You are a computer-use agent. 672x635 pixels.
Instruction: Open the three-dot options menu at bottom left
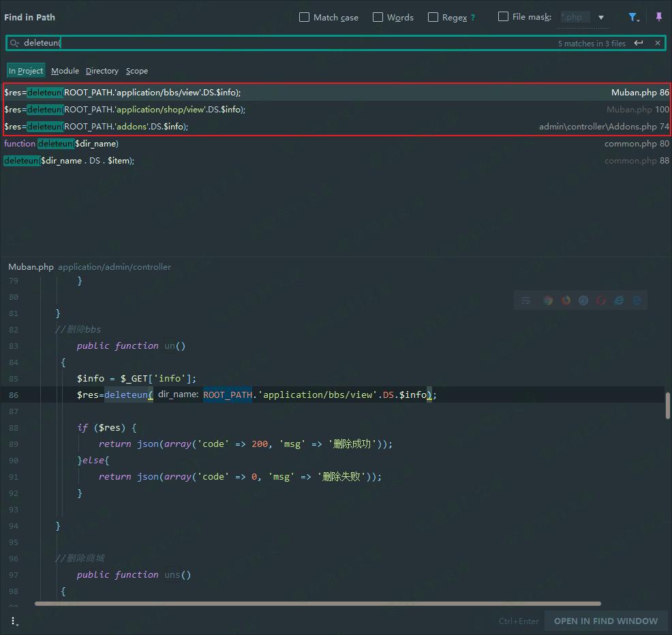point(14,621)
